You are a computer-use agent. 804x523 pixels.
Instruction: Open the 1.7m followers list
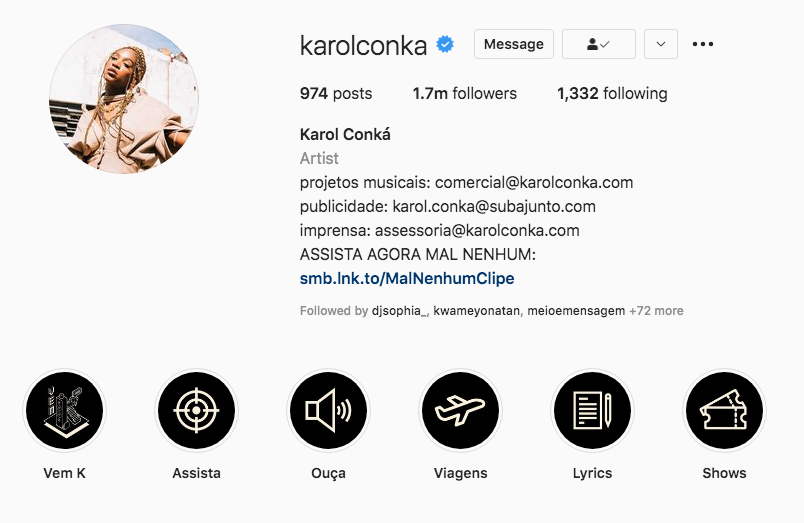[x=465, y=93]
